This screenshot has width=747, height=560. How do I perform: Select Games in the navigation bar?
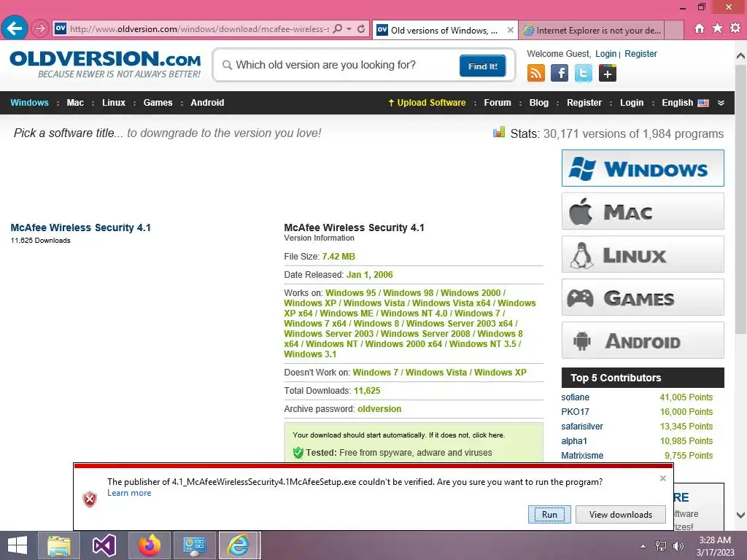(x=158, y=103)
